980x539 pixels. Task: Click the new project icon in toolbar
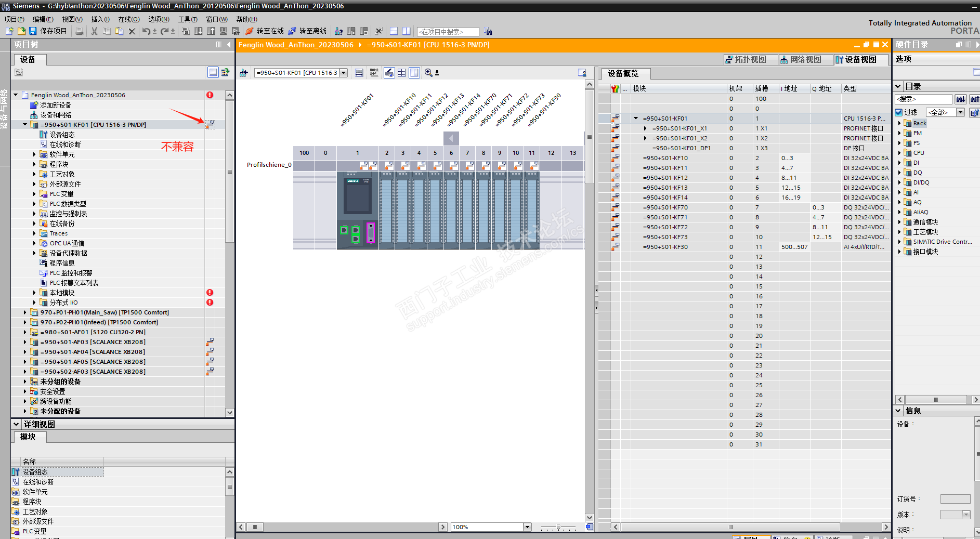click(9, 31)
